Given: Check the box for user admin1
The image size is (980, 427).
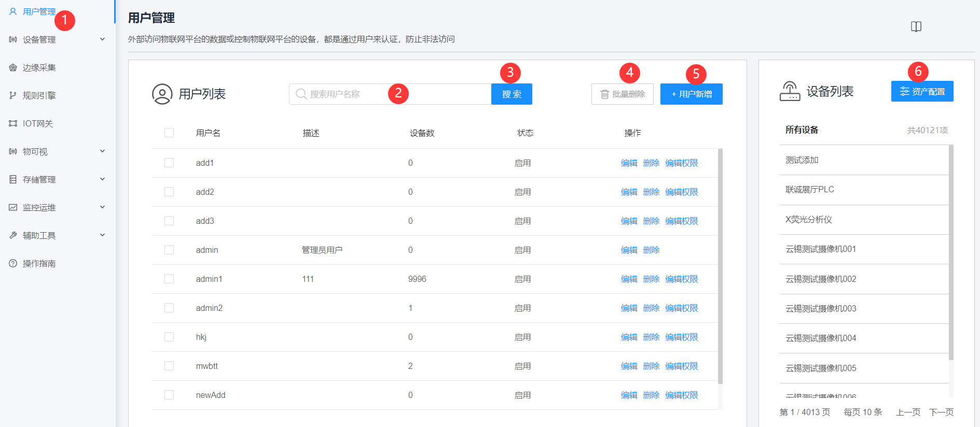Looking at the screenshot, I should click(169, 279).
